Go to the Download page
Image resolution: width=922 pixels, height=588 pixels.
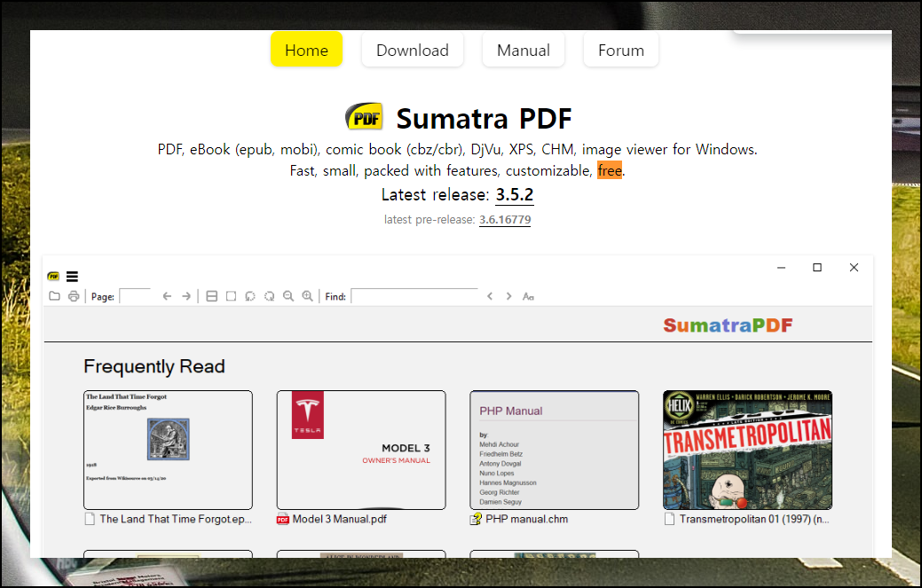413,50
